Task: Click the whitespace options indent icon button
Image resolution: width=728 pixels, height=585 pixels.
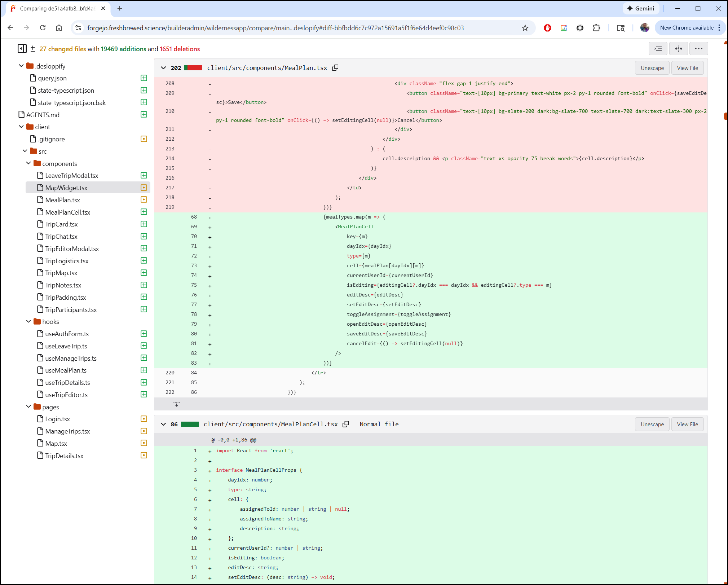Action: [658, 49]
